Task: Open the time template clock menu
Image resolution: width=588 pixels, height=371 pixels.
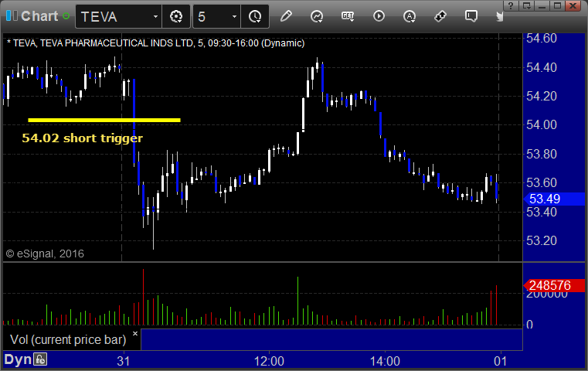Action: click(255, 16)
